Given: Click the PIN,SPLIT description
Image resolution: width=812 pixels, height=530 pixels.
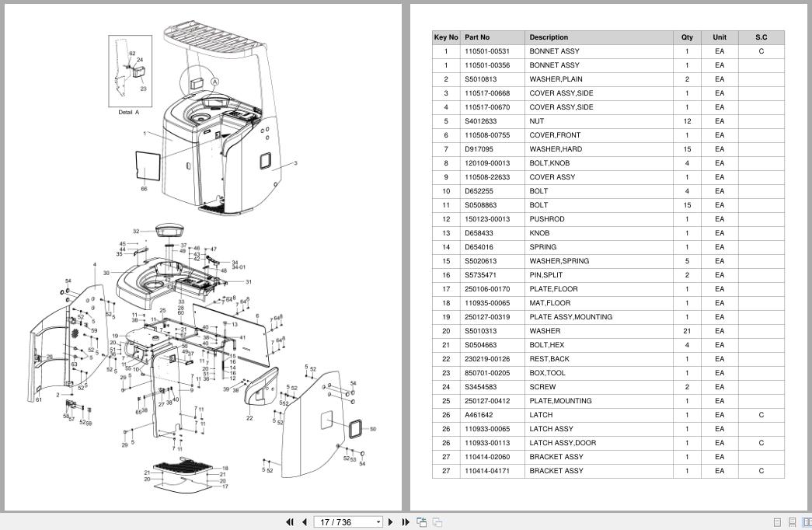Looking at the screenshot, I should point(545,275).
